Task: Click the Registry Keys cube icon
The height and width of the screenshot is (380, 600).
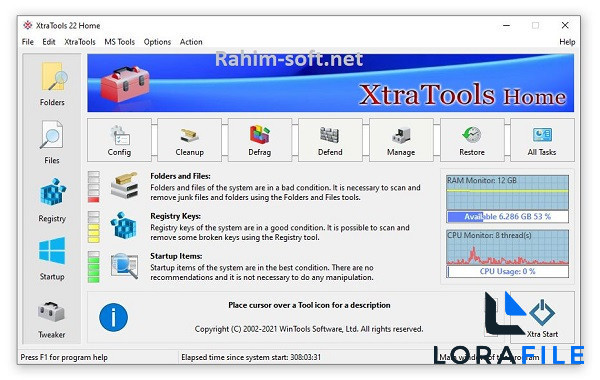Action: 124,226
